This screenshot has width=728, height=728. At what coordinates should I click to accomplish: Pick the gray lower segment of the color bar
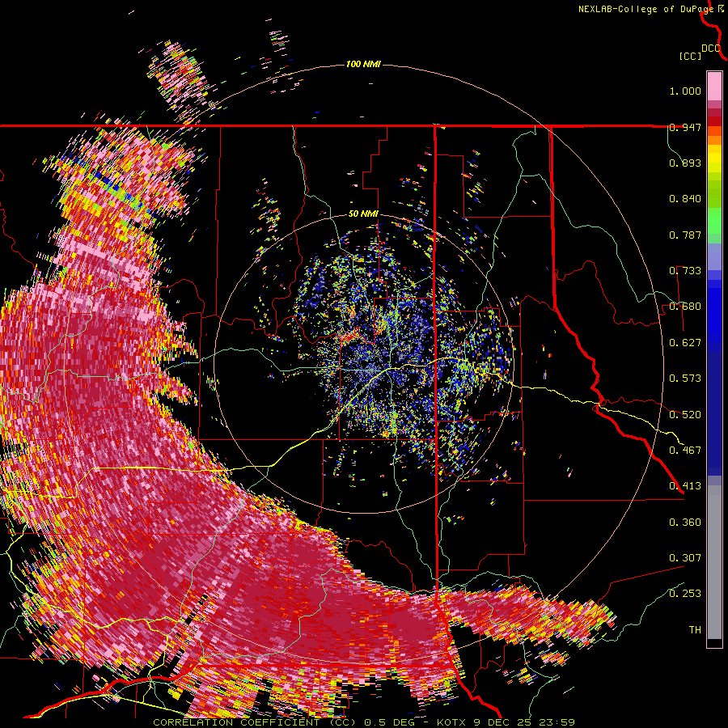(714, 562)
